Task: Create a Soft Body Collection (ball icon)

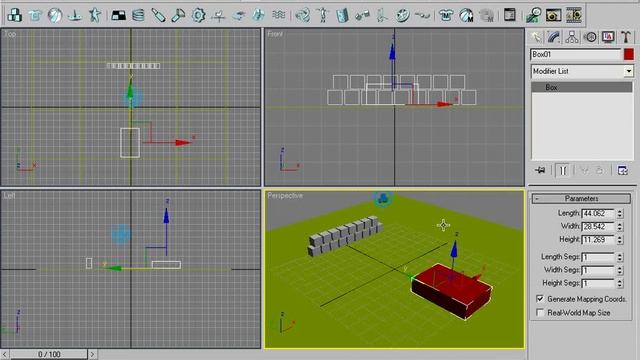Action: pyautogui.click(x=55, y=15)
